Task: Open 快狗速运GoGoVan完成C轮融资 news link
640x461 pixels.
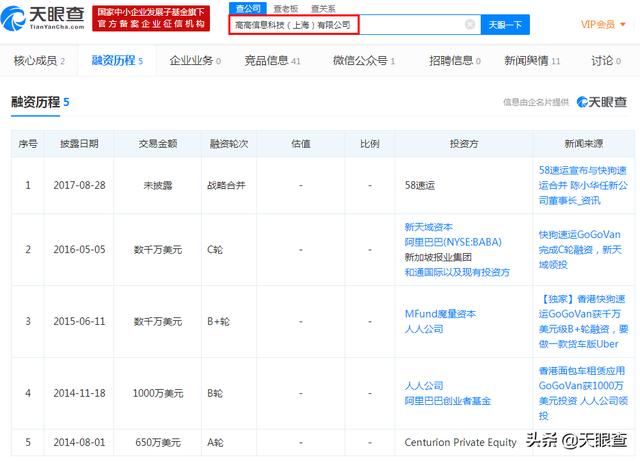Action: (x=580, y=249)
